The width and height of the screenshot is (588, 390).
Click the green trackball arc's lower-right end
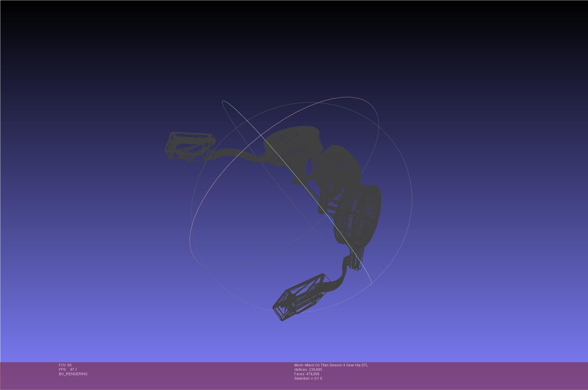pos(371,283)
